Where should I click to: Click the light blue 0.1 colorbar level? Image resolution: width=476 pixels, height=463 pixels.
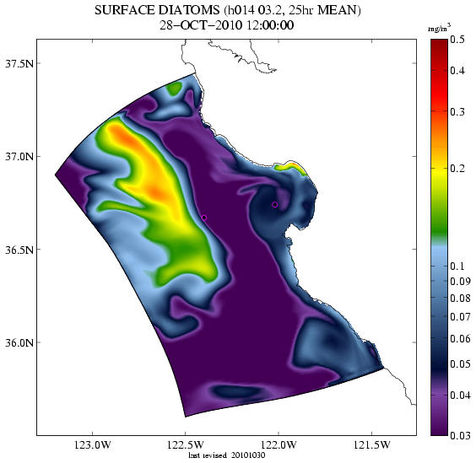click(439, 266)
